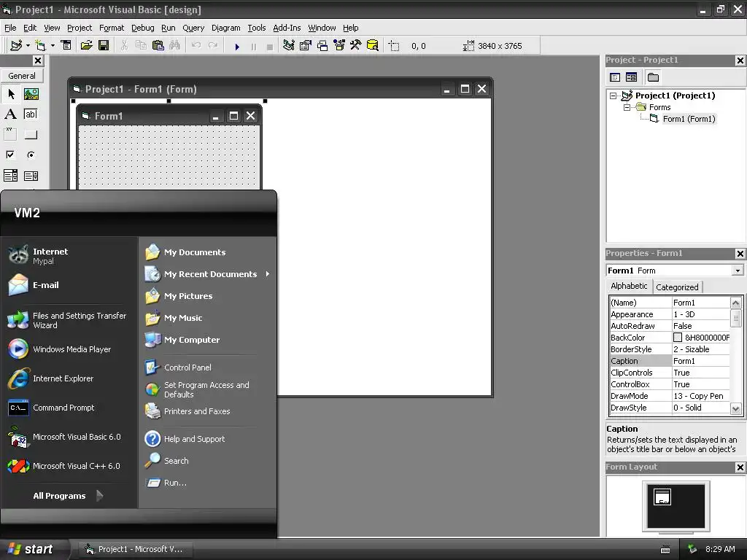Open Run... from the Start menu
Screen dimensions: 747x560
point(175,483)
